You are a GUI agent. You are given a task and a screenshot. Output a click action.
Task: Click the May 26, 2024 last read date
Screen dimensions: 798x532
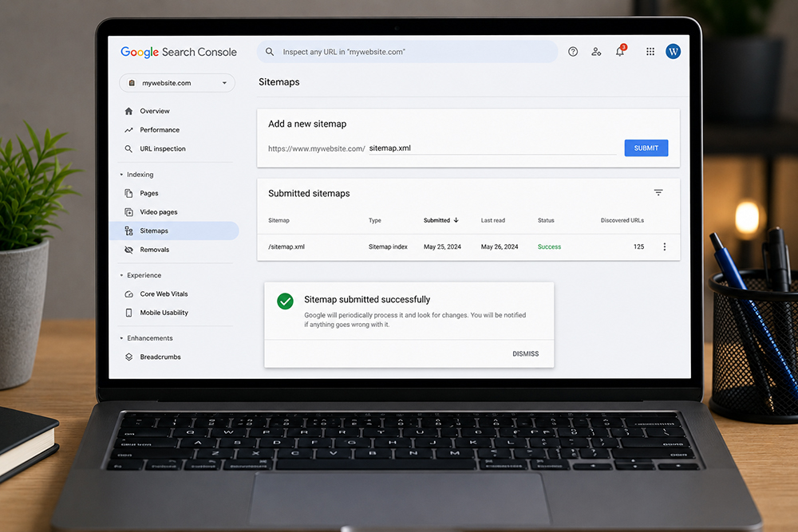500,246
